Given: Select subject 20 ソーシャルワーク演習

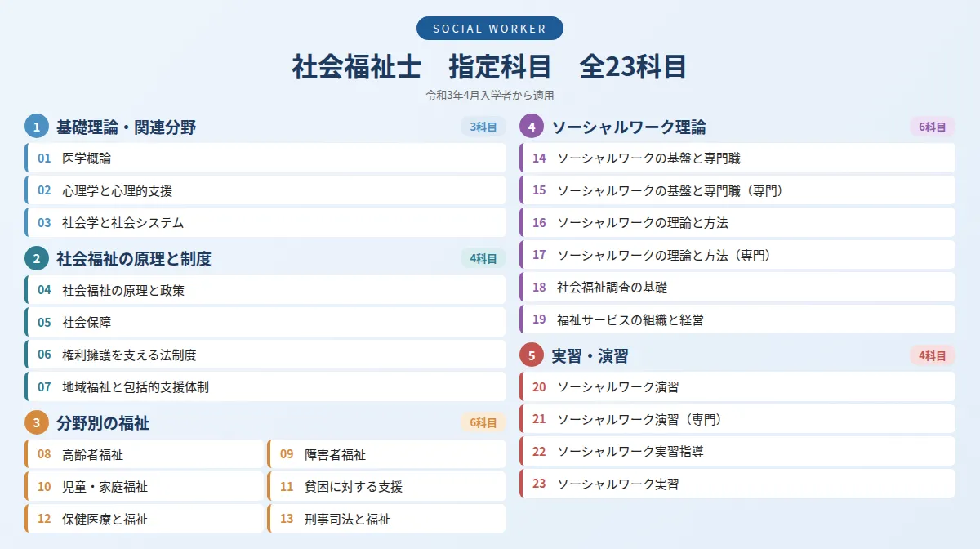Looking at the screenshot, I should click(737, 386).
